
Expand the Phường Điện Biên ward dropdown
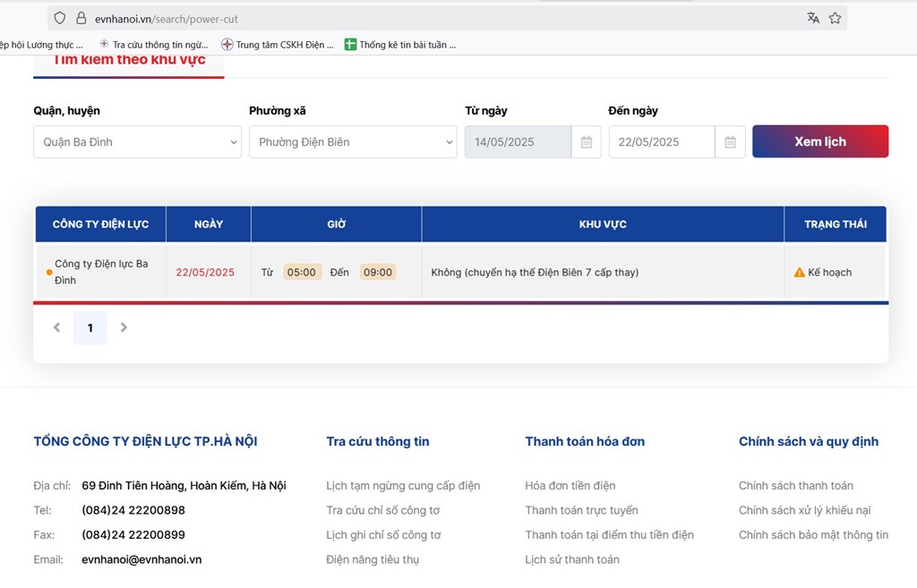pyautogui.click(x=353, y=142)
